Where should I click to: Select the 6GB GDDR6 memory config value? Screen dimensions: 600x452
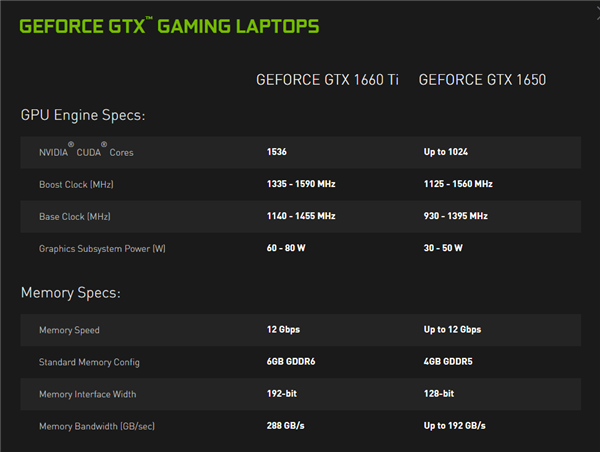290,362
